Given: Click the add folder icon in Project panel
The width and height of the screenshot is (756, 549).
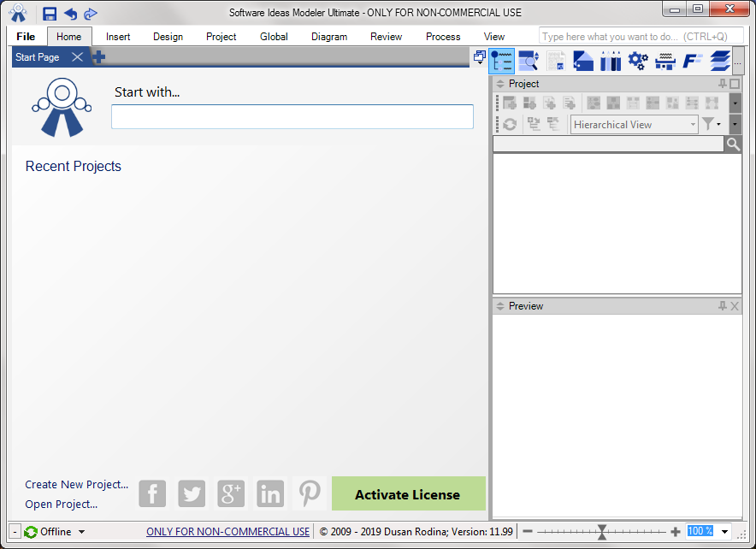Looking at the screenshot, I should (508, 103).
